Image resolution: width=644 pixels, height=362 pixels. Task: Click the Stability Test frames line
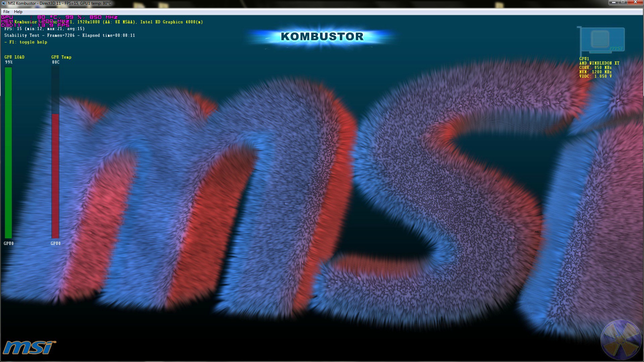pyautogui.click(x=70, y=36)
